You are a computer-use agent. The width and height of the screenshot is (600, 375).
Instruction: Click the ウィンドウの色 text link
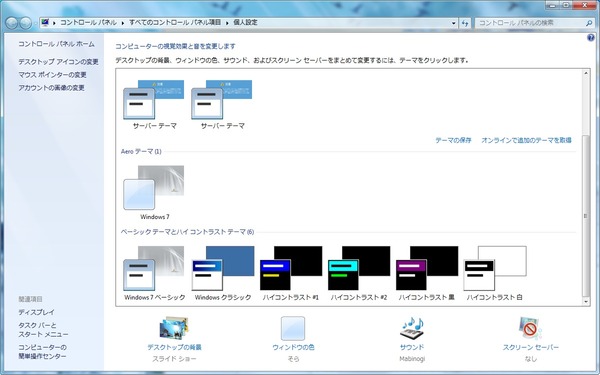[x=293, y=347]
